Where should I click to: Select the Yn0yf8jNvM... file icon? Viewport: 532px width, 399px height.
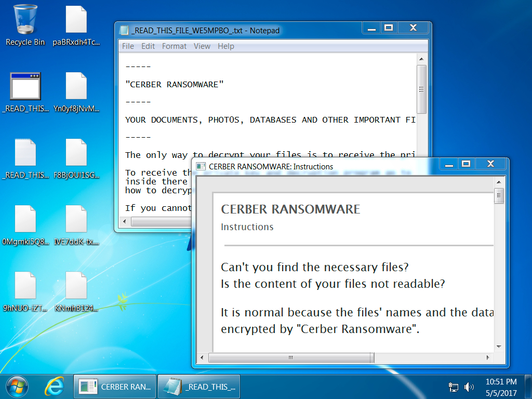click(x=76, y=92)
